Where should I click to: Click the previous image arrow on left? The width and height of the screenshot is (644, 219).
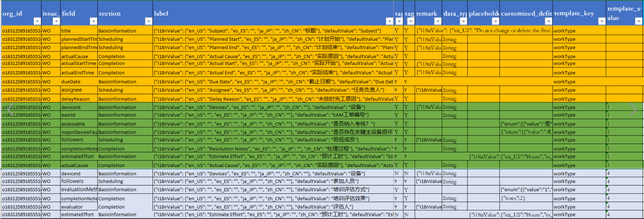tap(10, 109)
